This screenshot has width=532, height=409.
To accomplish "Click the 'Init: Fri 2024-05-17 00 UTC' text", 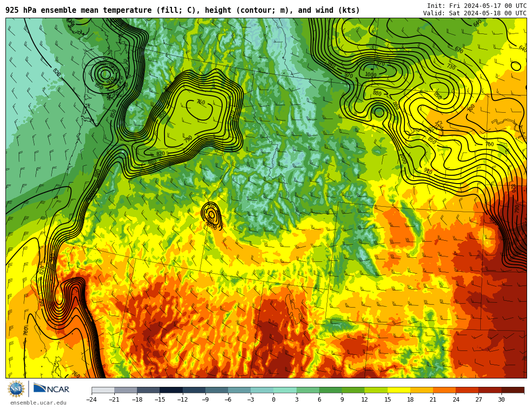I will coord(477,6).
